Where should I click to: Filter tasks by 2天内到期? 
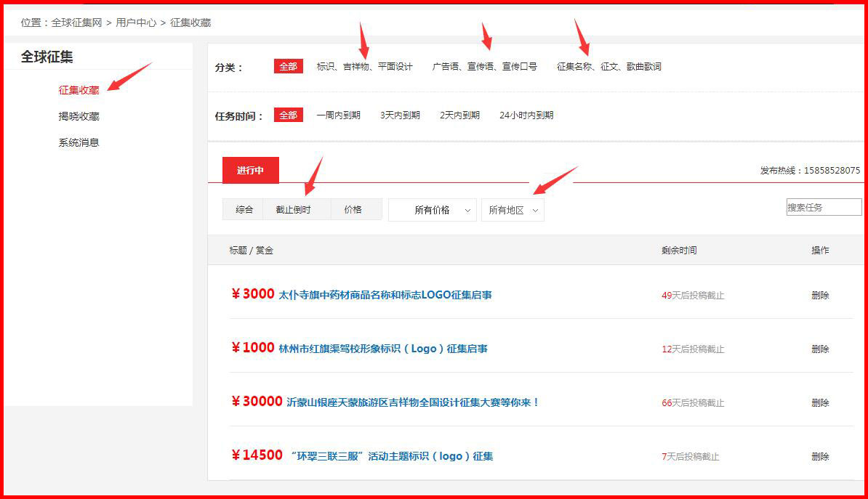pos(459,115)
